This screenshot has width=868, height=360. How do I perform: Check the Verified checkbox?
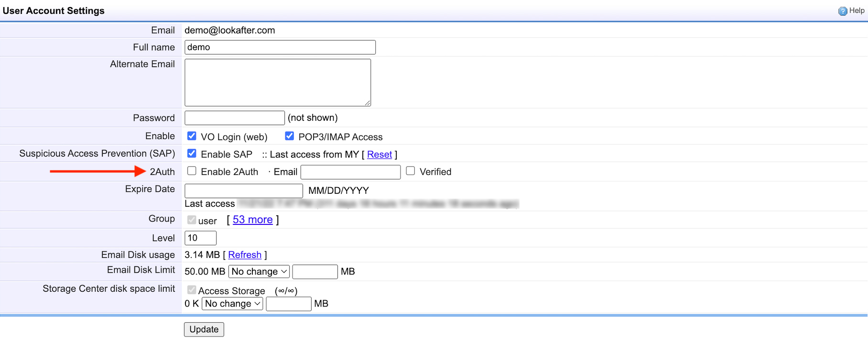point(410,171)
